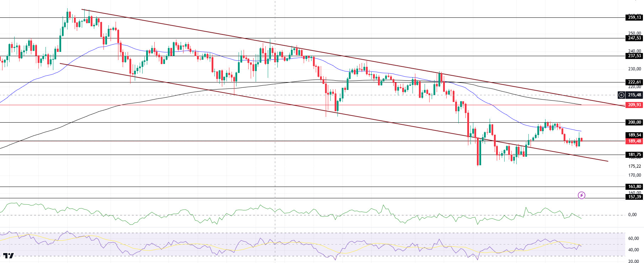Click the 60,00 RSI axis value

pyautogui.click(x=634, y=238)
